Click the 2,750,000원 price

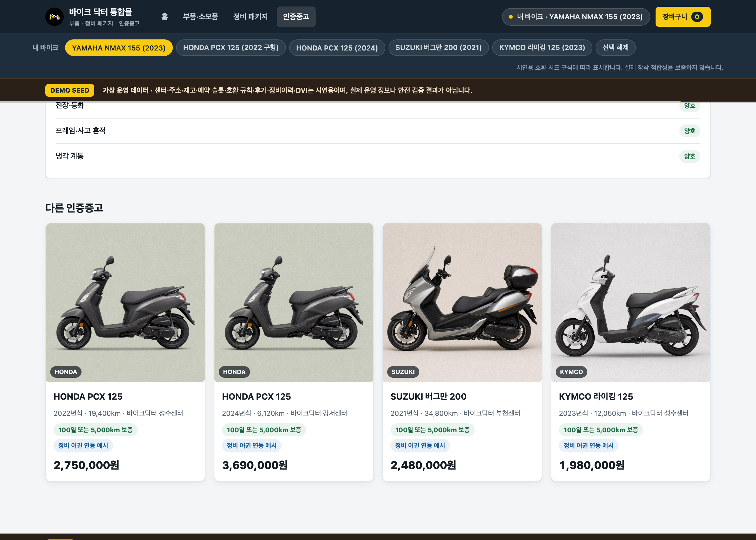(86, 465)
